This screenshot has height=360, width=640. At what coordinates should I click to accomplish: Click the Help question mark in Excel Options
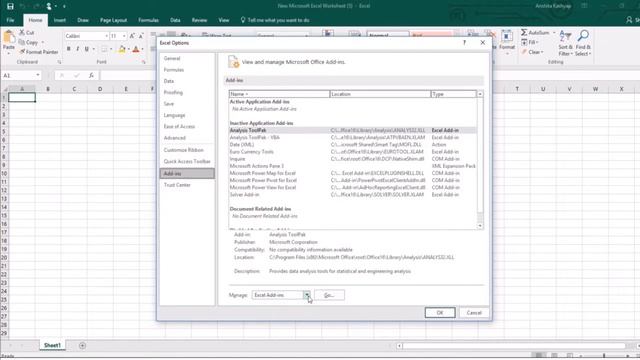click(464, 42)
